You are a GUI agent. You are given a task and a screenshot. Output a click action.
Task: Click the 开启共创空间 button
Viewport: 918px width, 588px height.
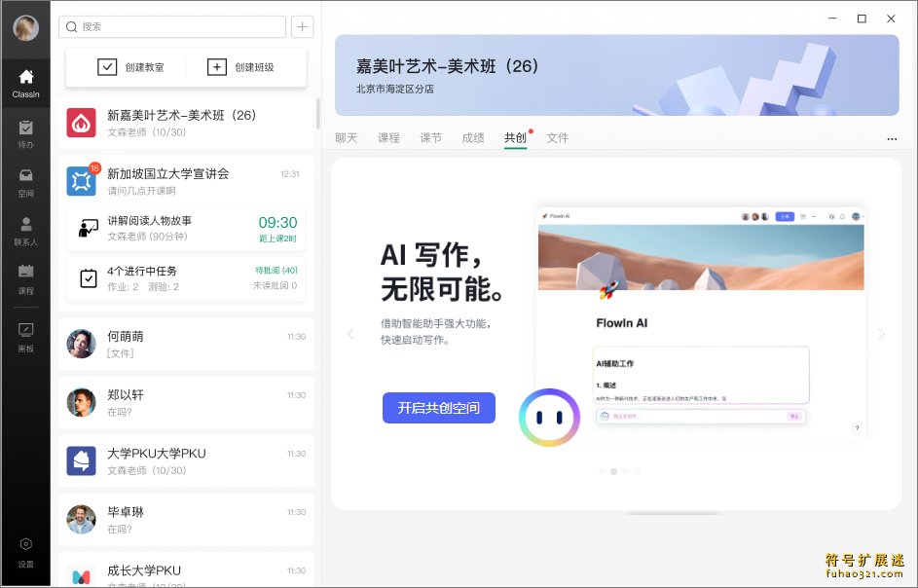[x=439, y=408]
